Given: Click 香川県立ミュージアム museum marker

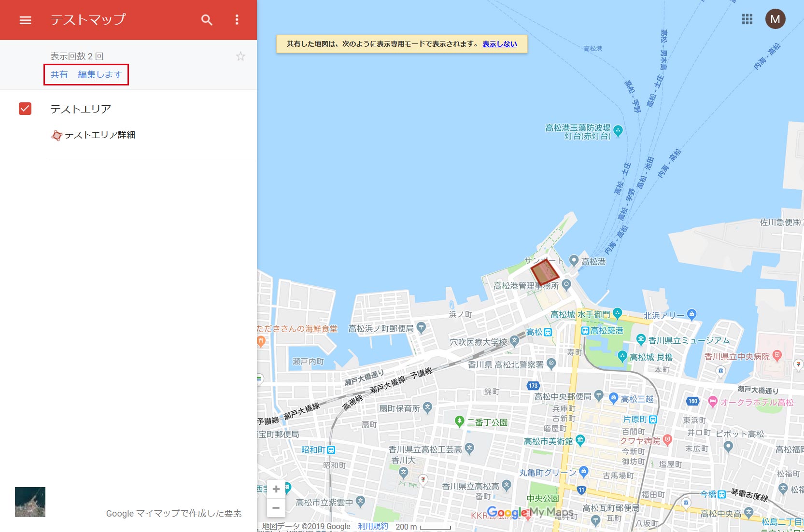Looking at the screenshot, I should coord(641,339).
